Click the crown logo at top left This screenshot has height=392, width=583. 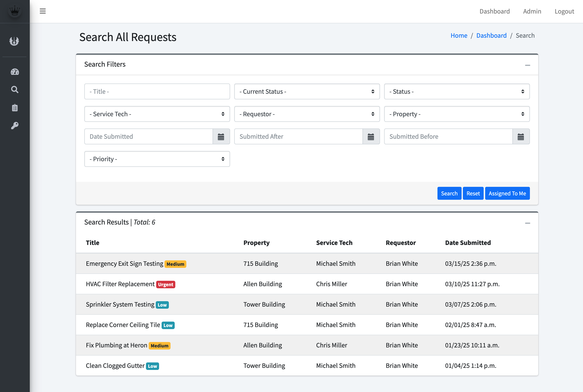pyautogui.click(x=15, y=11)
